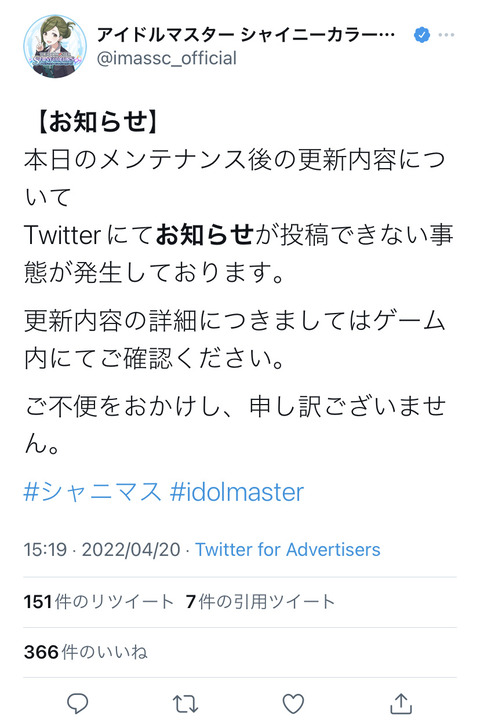The image size is (480, 724).
Task: View the 7件の引用ツイート list
Action: (260, 602)
